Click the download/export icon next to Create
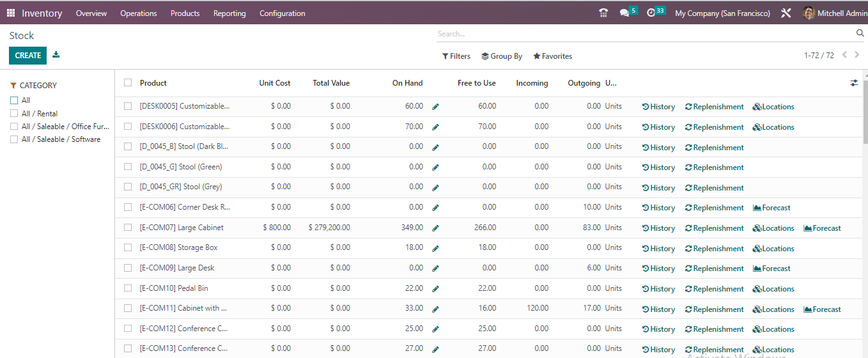868x358 pixels. (x=56, y=55)
